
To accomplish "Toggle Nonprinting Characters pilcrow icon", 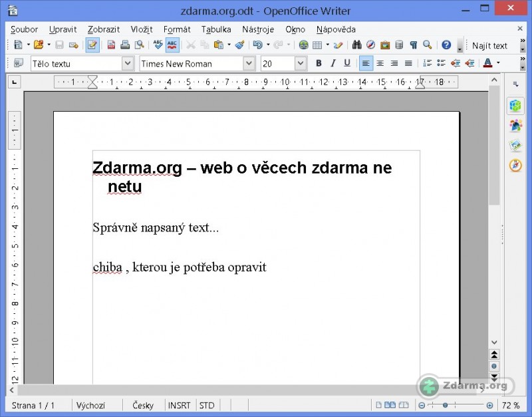I will [413, 45].
